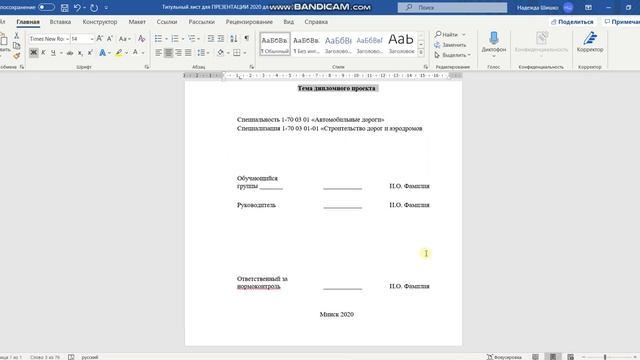
Task: Toggle superscript formatting
Action: click(x=90, y=53)
